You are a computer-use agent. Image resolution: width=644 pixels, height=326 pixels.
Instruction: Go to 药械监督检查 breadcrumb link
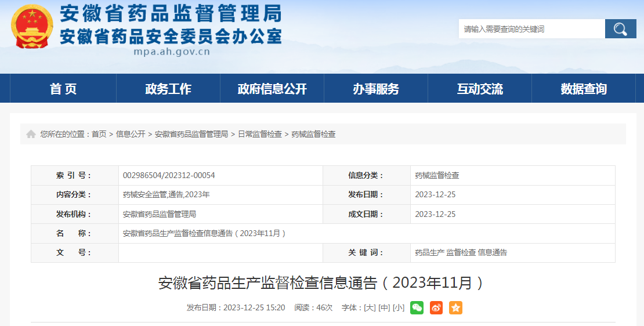313,134
